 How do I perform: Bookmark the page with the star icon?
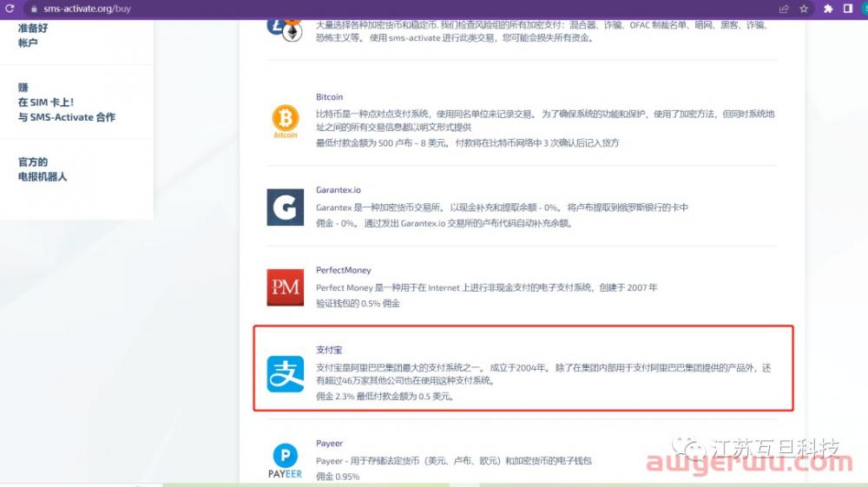tap(804, 9)
